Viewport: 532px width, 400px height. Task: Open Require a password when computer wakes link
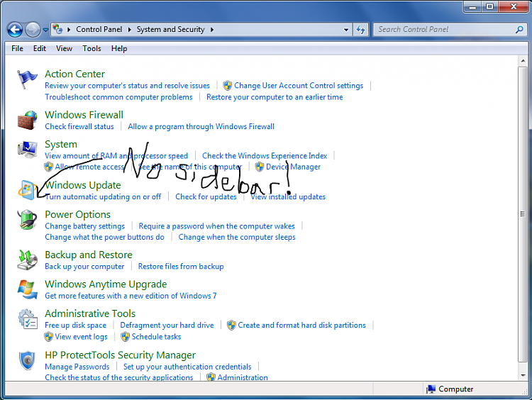(217, 226)
